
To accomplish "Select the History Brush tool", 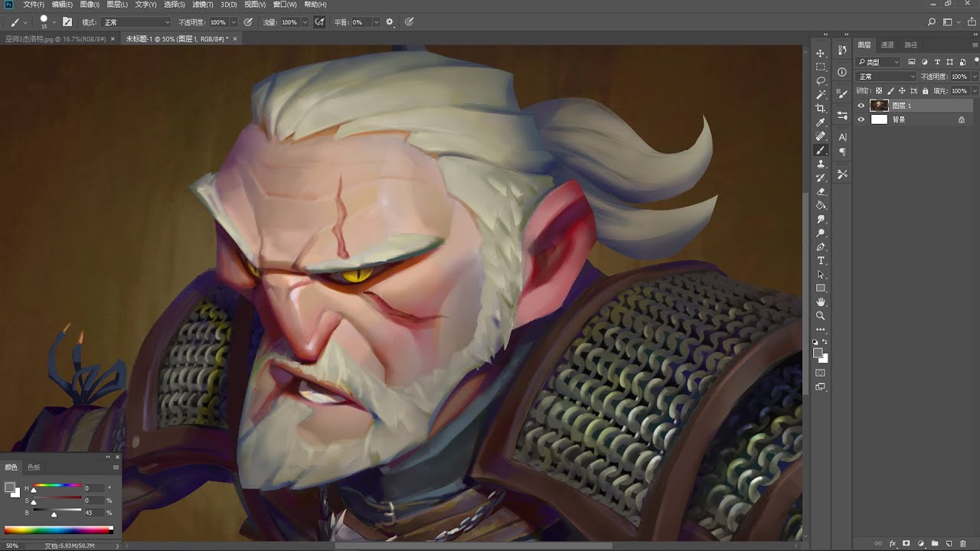I will click(821, 178).
